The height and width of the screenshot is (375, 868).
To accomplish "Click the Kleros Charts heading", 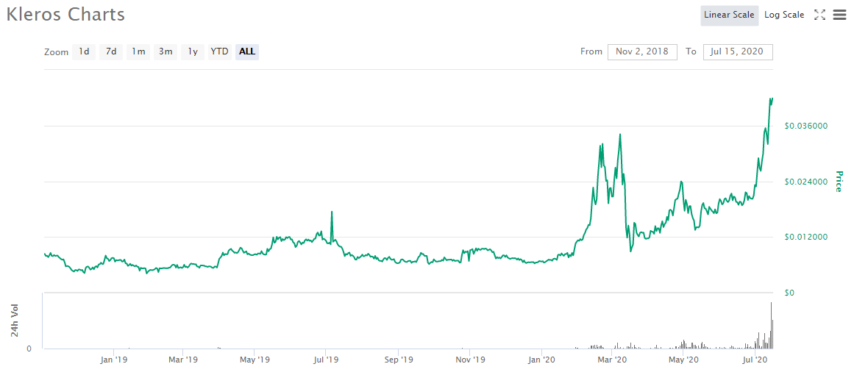I will coord(65,15).
